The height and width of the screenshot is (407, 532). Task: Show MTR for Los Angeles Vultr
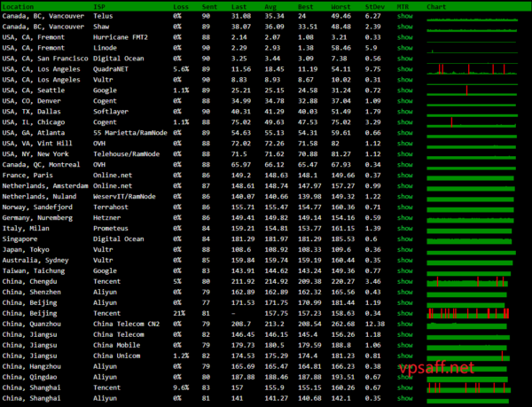tap(405, 80)
